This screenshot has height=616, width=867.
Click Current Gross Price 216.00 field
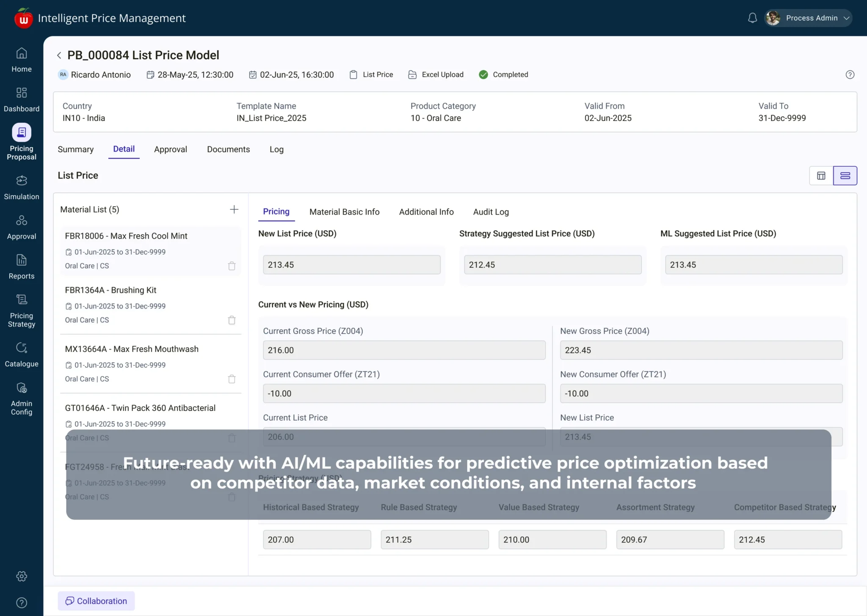404,350
